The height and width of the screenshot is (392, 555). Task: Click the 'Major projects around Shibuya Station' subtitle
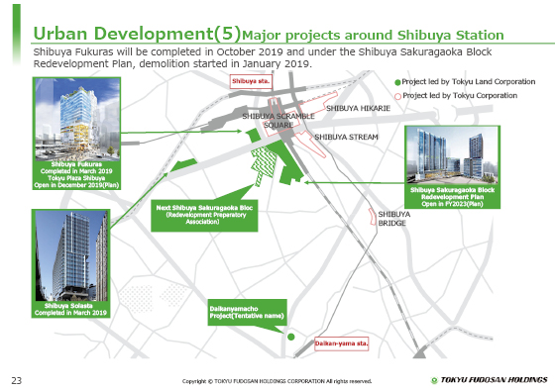click(x=373, y=36)
